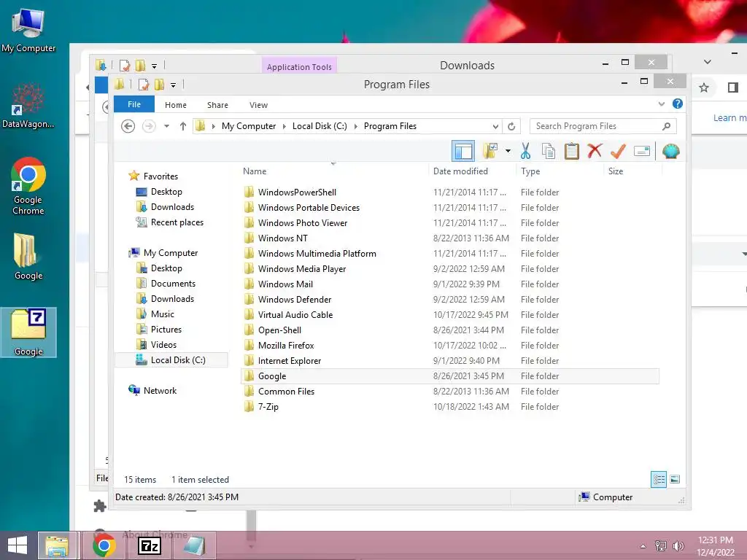Click the DataWagon desktop shortcut
This screenshot has height=560, width=747.
pos(28,106)
